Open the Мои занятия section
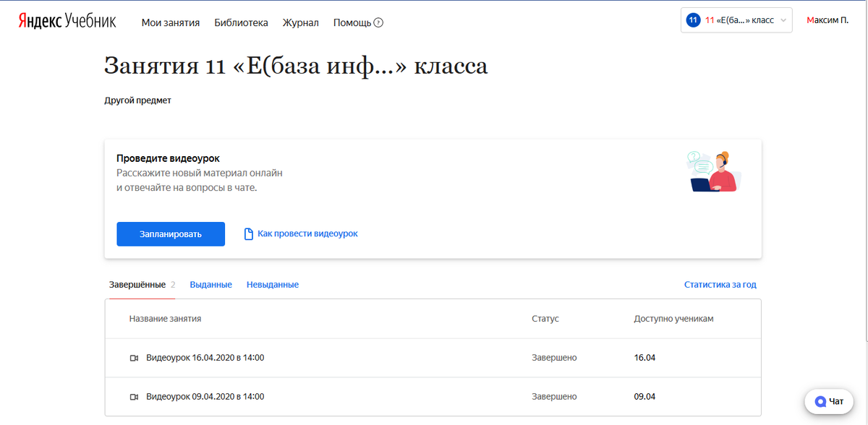The width and height of the screenshot is (868, 425). [171, 22]
